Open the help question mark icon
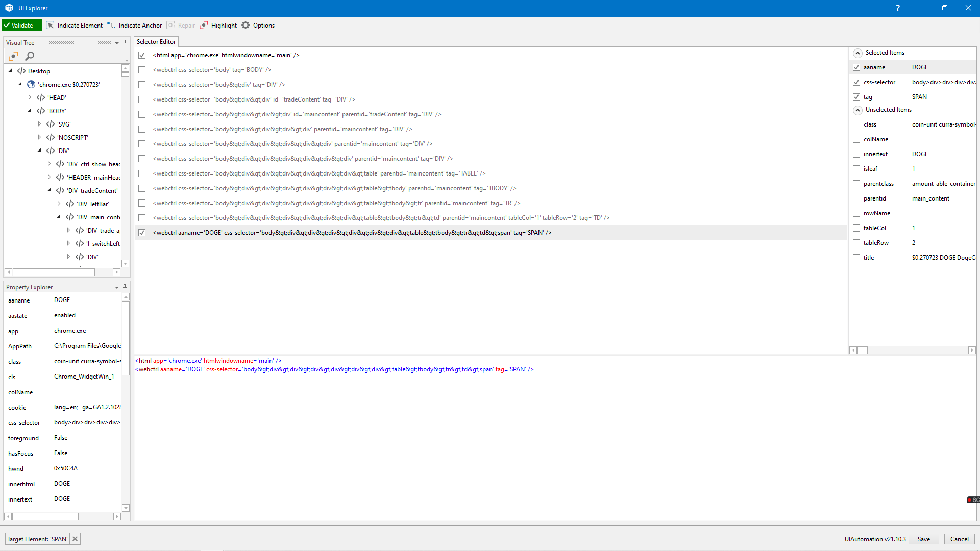Image resolution: width=980 pixels, height=551 pixels. (x=897, y=8)
